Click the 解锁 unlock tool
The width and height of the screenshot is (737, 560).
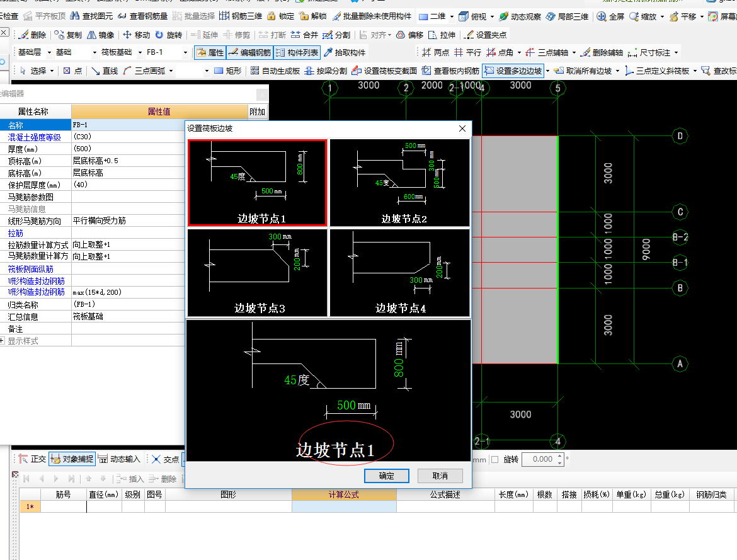tap(313, 16)
